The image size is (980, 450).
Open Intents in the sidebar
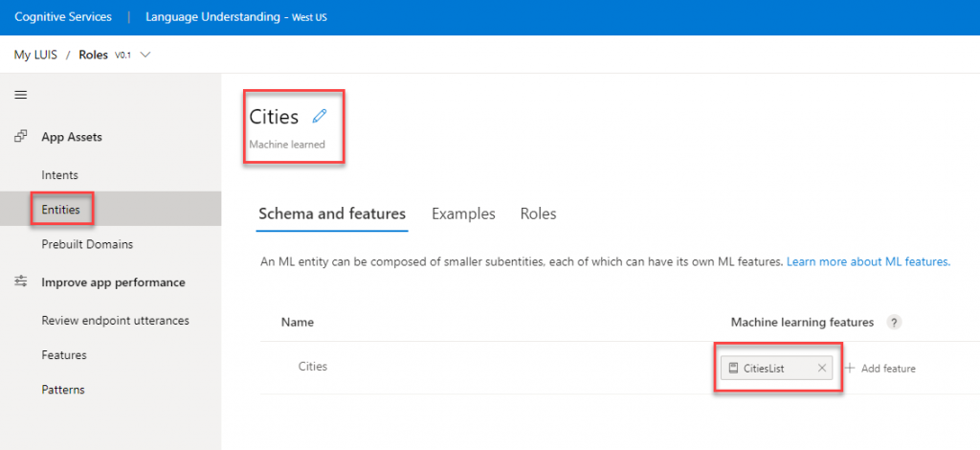pyautogui.click(x=59, y=175)
